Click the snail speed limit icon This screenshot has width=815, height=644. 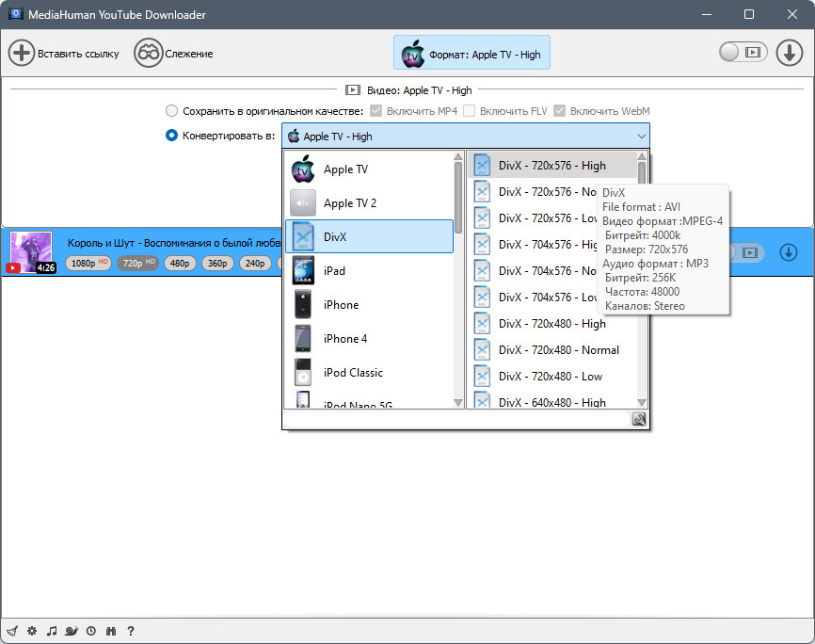click(72, 631)
